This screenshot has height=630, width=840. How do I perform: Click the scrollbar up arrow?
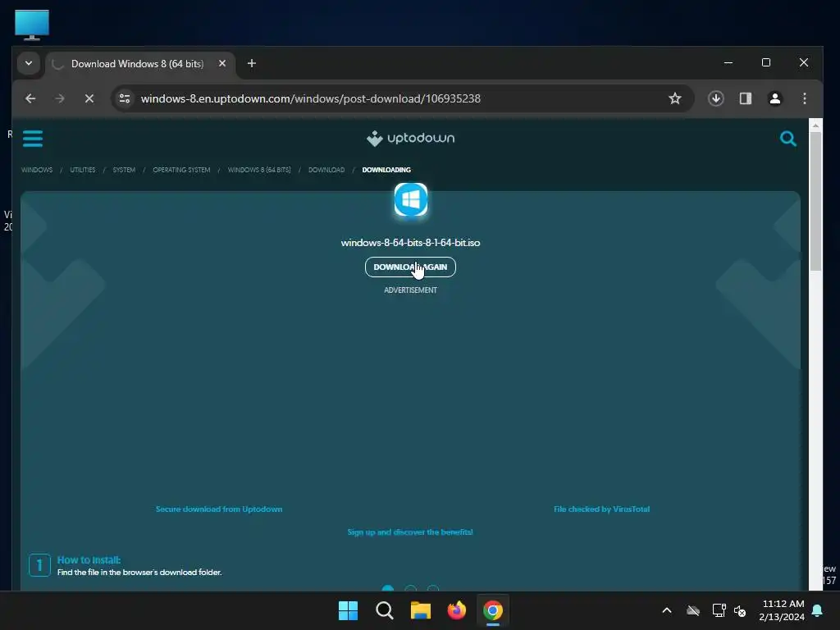click(815, 126)
